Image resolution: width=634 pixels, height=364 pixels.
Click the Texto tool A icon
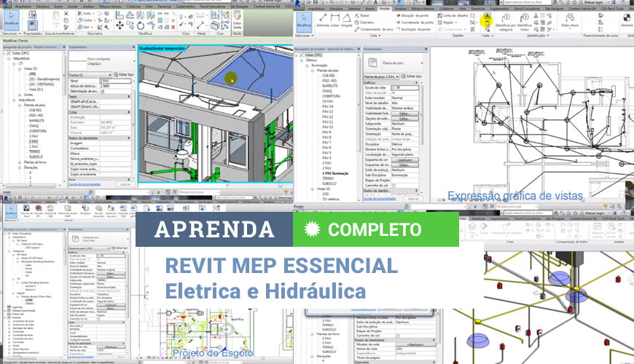[x=487, y=16]
